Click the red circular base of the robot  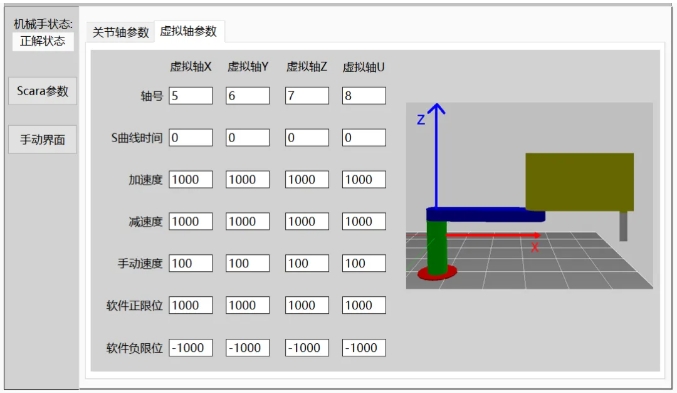tap(437, 272)
